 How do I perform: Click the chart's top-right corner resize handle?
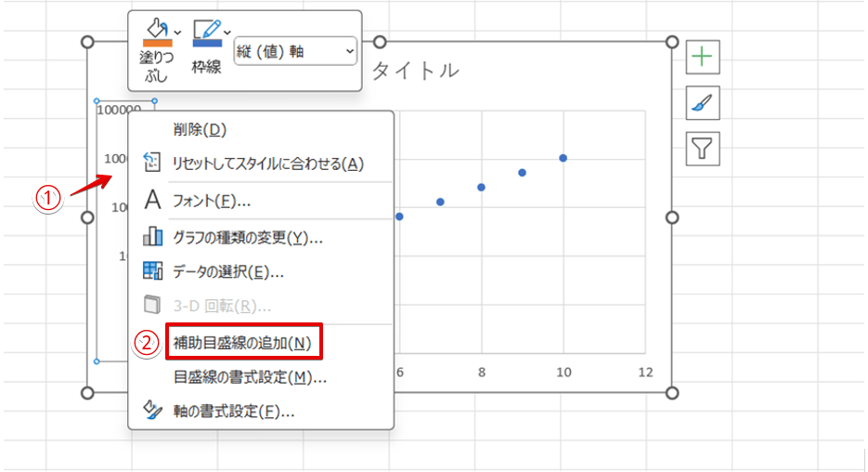tap(671, 42)
